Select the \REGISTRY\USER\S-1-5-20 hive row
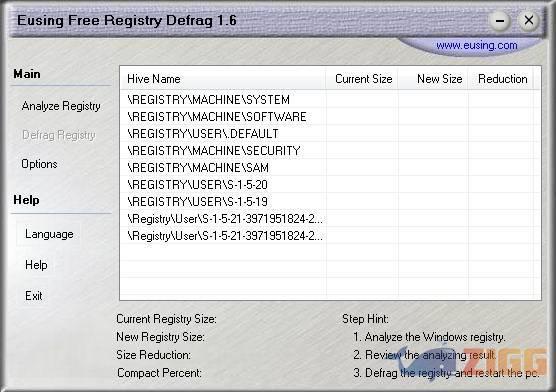Screen dimensions: 556x392 (x=330, y=185)
